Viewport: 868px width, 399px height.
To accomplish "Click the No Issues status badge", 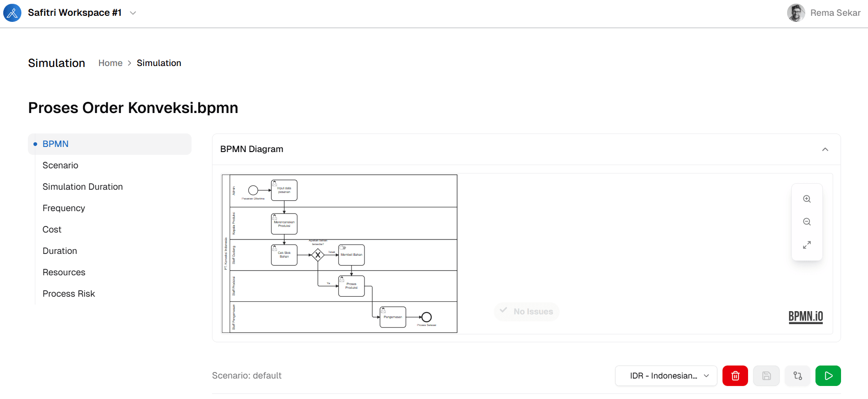I will 527,312.
